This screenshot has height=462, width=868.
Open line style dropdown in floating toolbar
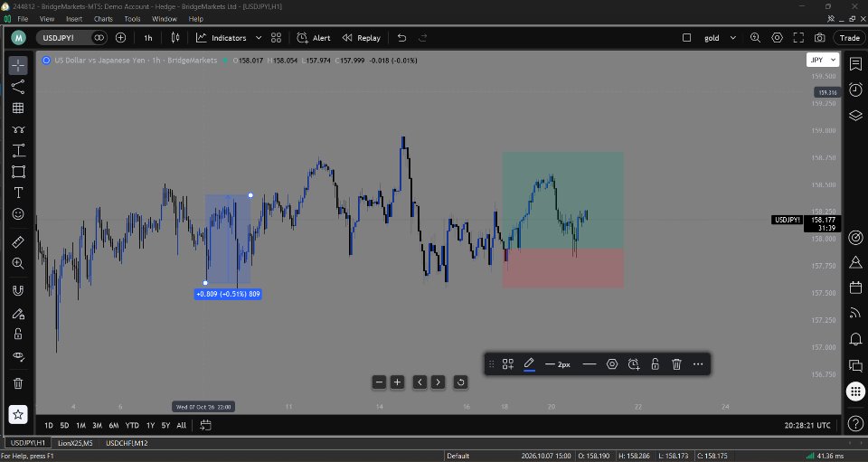click(590, 364)
